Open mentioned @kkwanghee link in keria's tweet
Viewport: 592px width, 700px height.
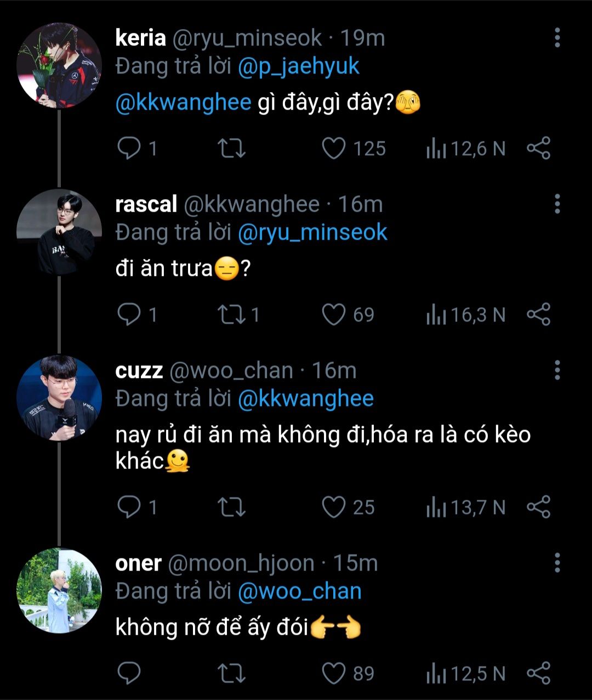pos(183,103)
